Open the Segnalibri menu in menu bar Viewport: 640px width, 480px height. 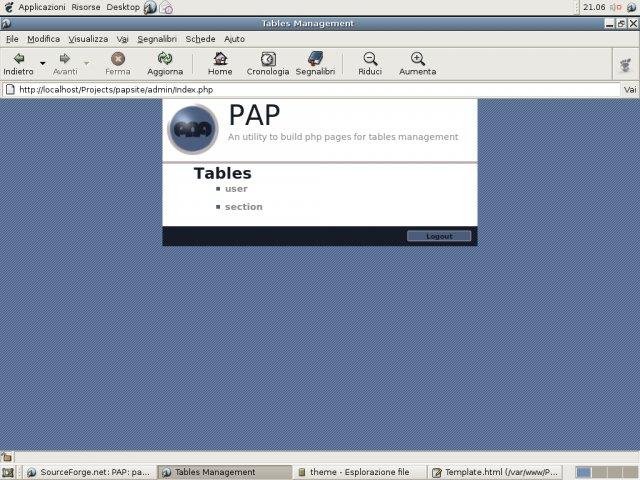tap(157, 39)
